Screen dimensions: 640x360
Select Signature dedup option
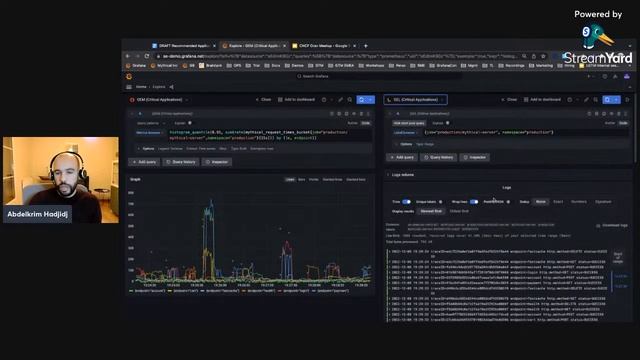(x=603, y=202)
